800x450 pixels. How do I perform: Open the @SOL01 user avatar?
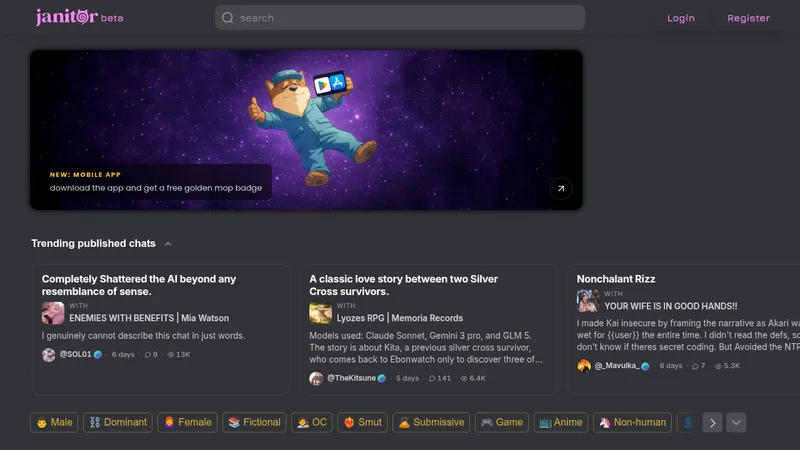click(48, 355)
